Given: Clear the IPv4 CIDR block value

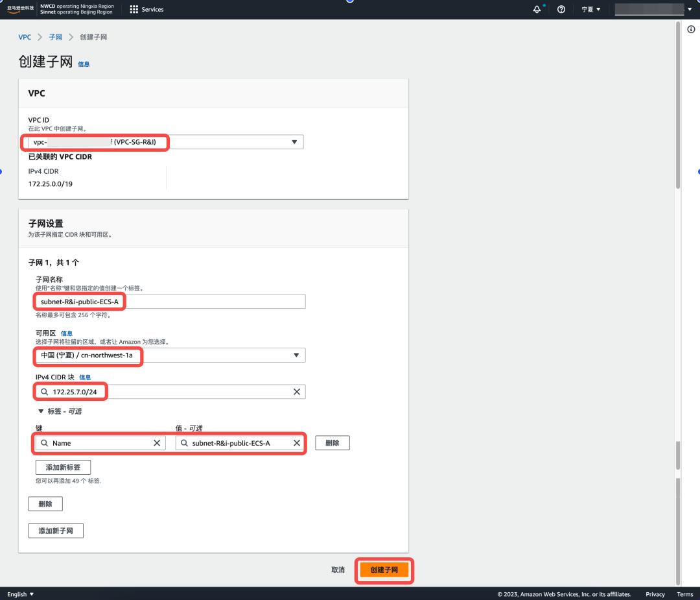Looking at the screenshot, I should click(x=296, y=392).
